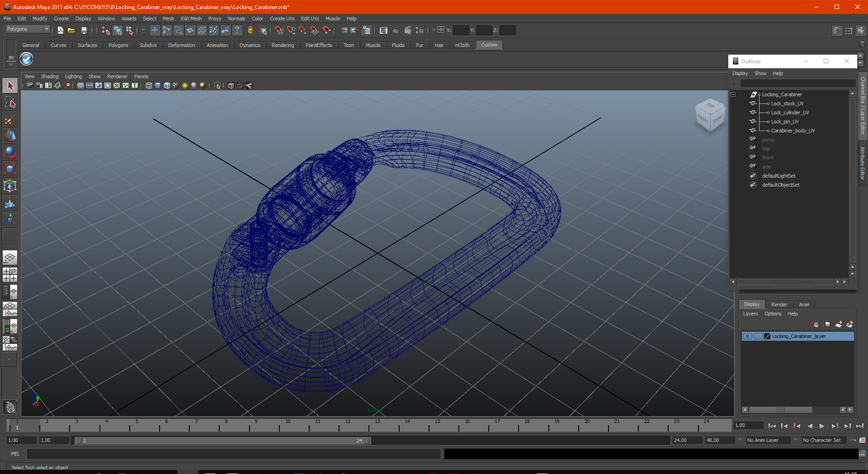Save the current scene
Screen dimensions: 868x474
click(x=84, y=30)
